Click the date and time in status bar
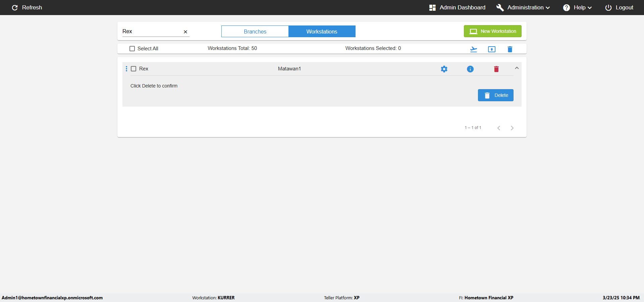The height and width of the screenshot is (302, 644). (x=621, y=298)
